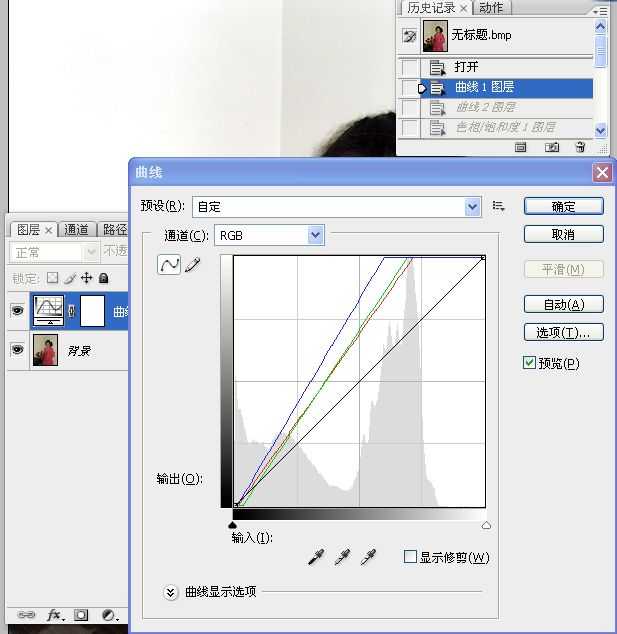The image size is (617, 634).
Task: Select the 曲线 2 图层 history state
Action: 507,108
